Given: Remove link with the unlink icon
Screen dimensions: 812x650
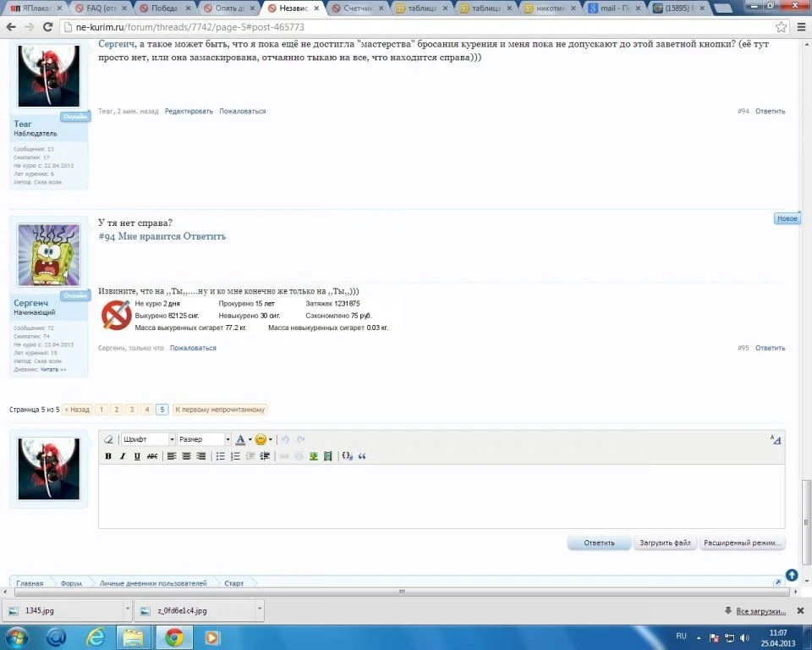Looking at the screenshot, I should [299, 456].
